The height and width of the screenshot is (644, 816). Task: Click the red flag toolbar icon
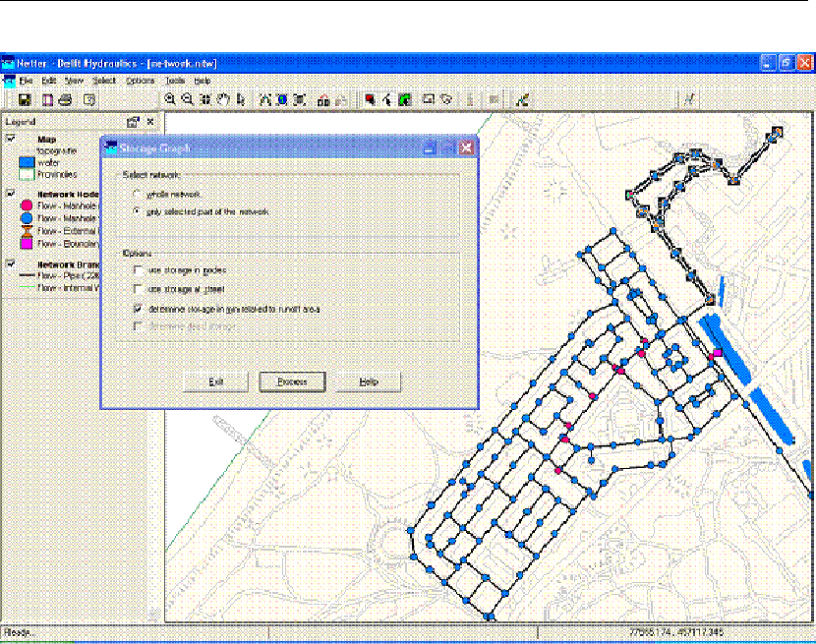[370, 99]
